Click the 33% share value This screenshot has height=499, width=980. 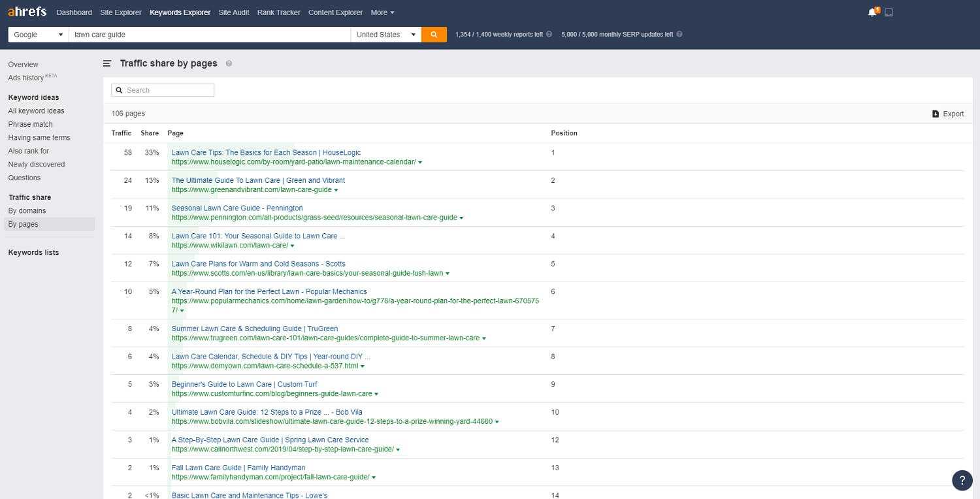pos(152,153)
